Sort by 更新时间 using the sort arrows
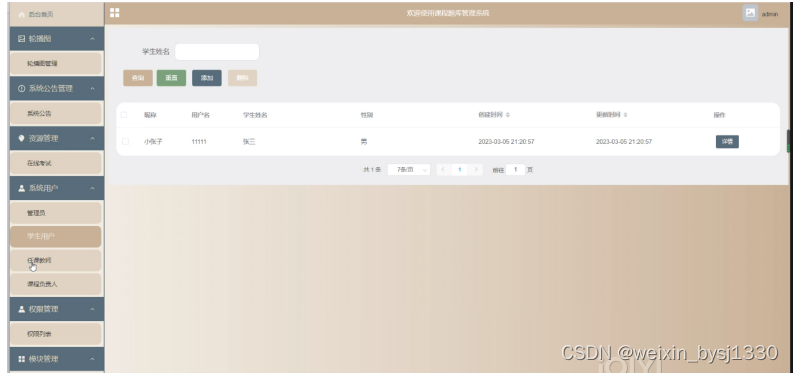Viewport: 794px width, 373px height. 625,115
